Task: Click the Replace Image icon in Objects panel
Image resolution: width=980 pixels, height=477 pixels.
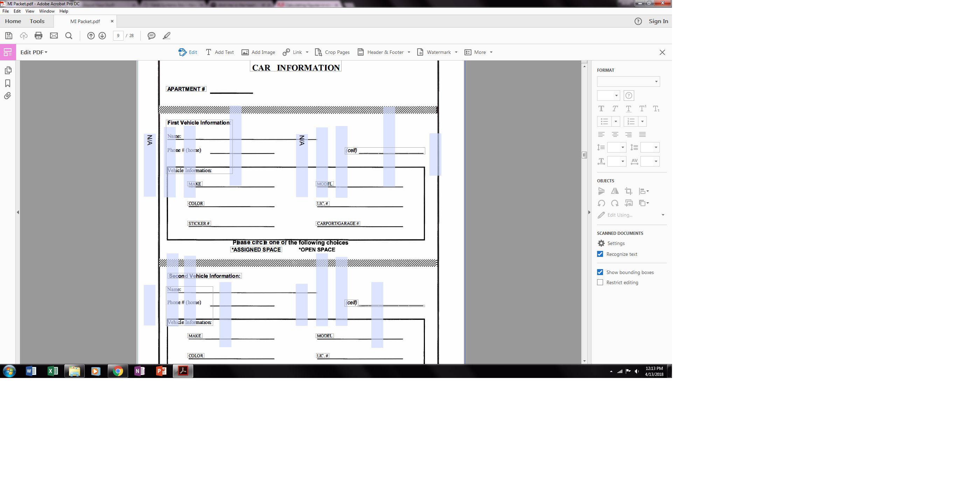Action: (x=629, y=203)
